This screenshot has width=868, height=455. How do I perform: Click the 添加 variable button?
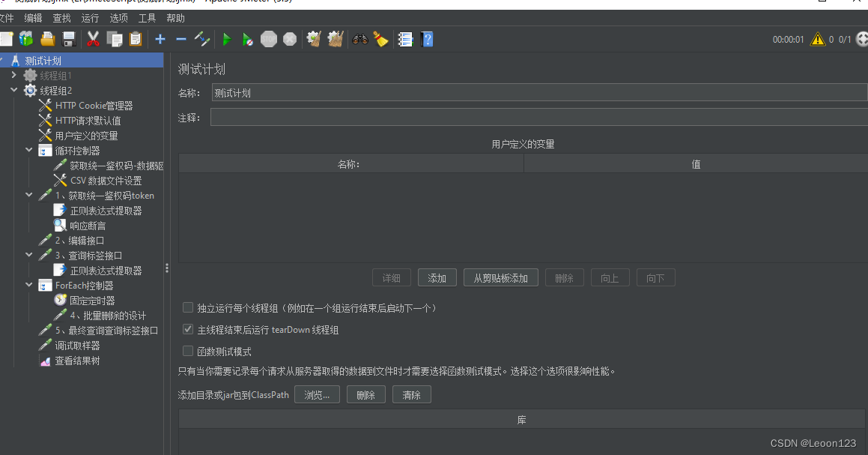pyautogui.click(x=437, y=277)
